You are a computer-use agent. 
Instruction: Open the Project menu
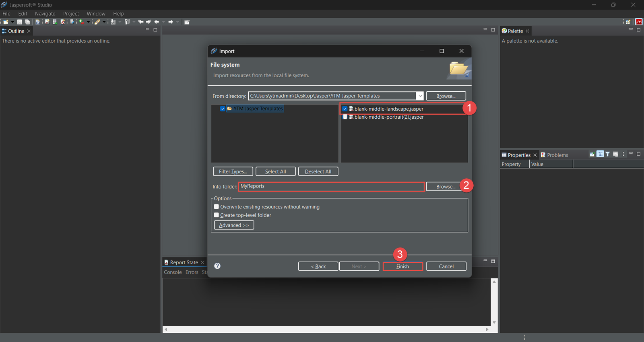pos(71,14)
